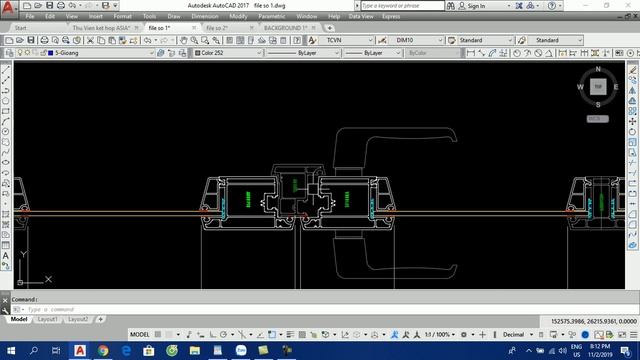Click the Make Object's Layer Current icon
The width and height of the screenshot is (640, 360).
(161, 53)
